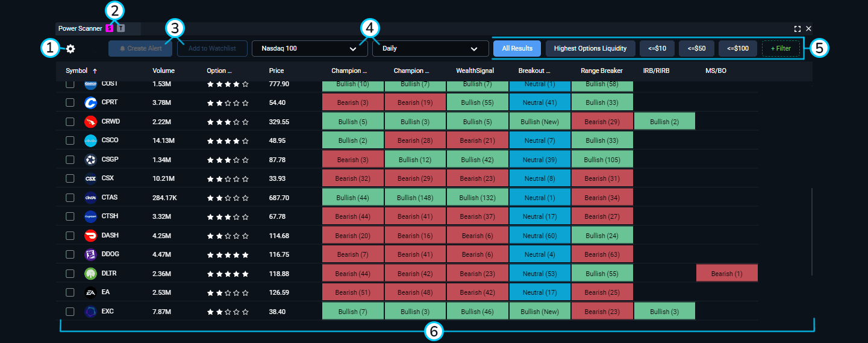Apply the <=$50 price filter
The height and width of the screenshot is (343, 868).
click(696, 49)
